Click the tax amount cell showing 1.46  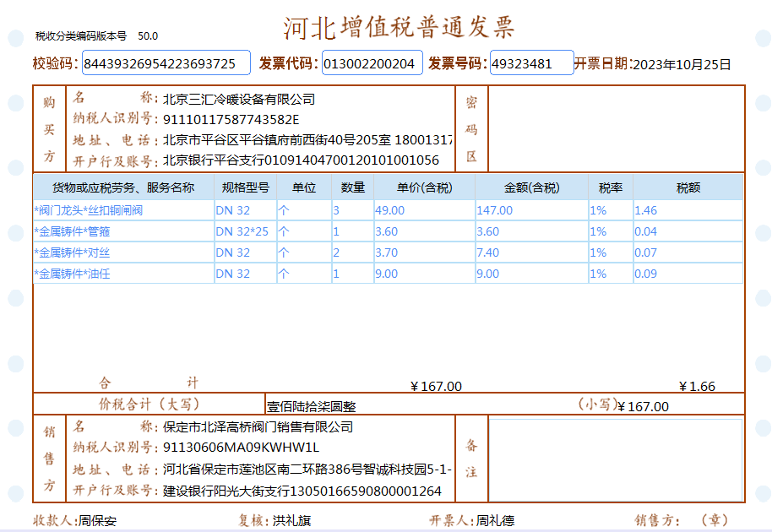[x=688, y=210]
